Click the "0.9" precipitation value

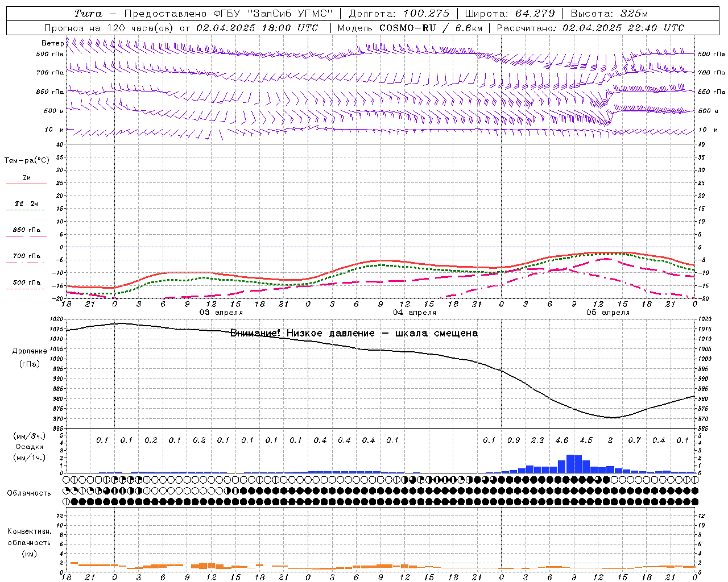point(514,440)
